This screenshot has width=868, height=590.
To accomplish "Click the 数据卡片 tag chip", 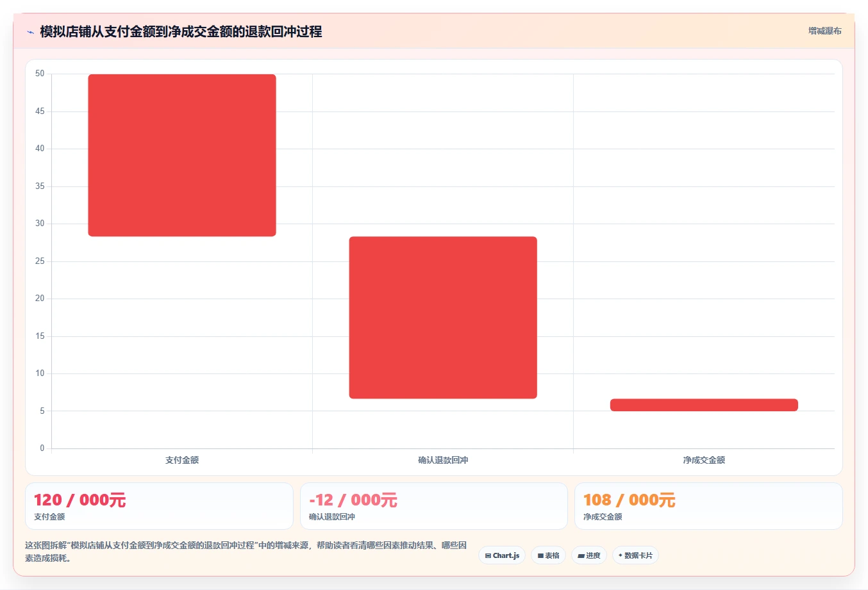I will pos(635,555).
